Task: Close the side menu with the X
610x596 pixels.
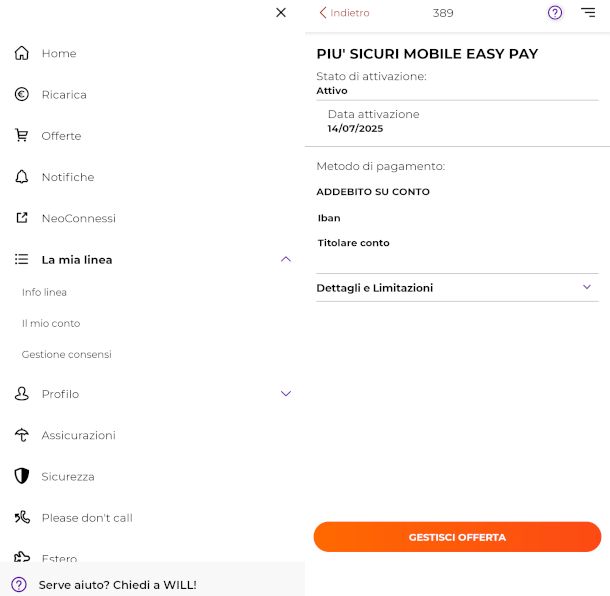Action: tap(281, 13)
